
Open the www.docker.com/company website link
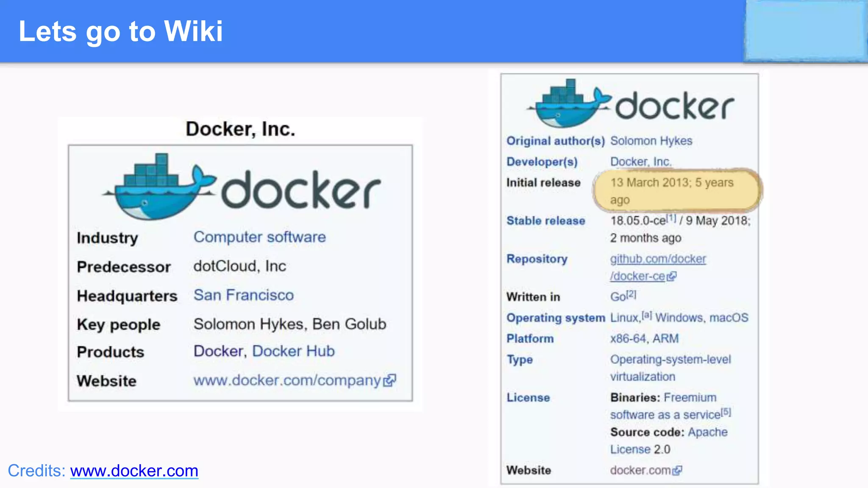[287, 380]
